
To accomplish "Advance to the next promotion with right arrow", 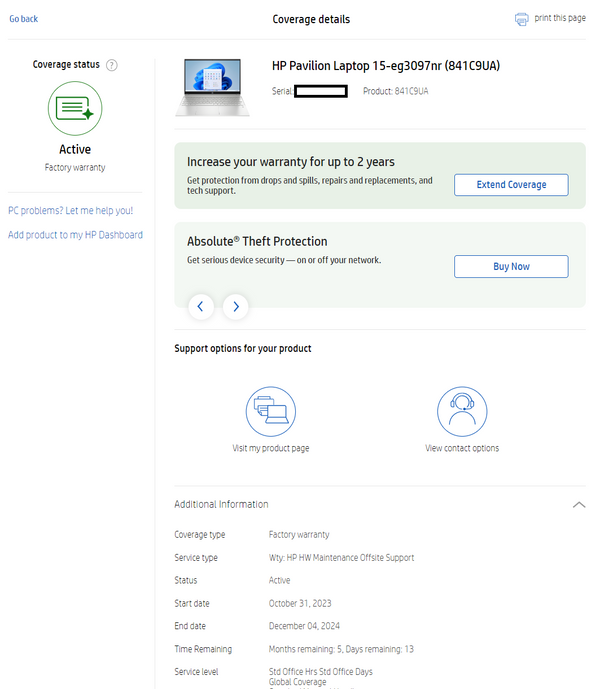I will click(x=236, y=306).
